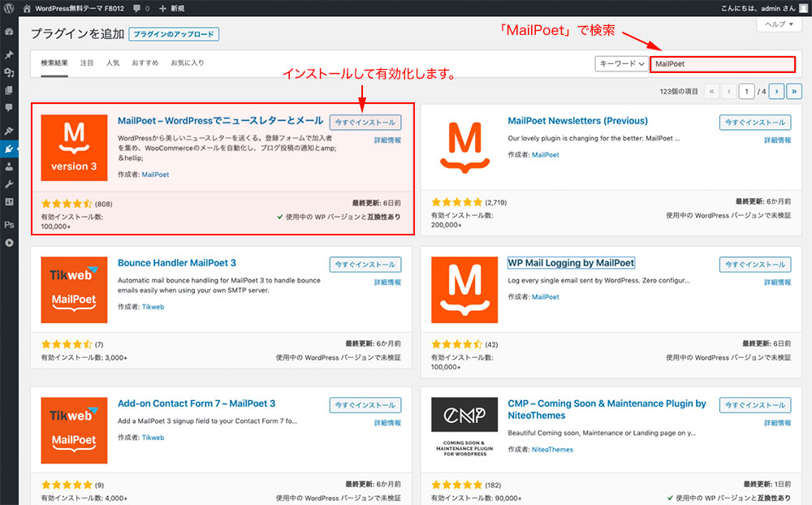812x505 pixels.
Task: Open Settings icon in sidebar
Action: coord(9,202)
